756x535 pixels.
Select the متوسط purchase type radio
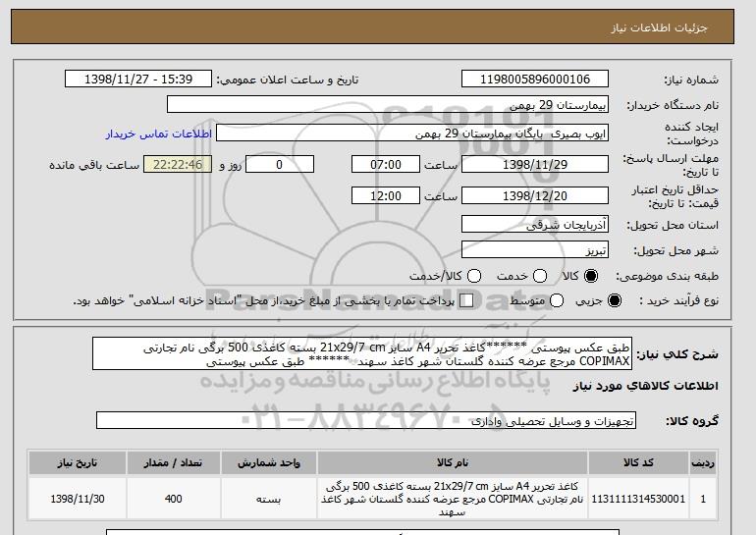557,300
